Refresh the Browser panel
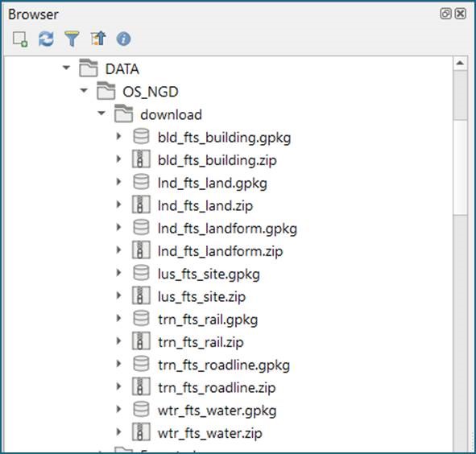This screenshot has height=454, width=476. tap(46, 39)
